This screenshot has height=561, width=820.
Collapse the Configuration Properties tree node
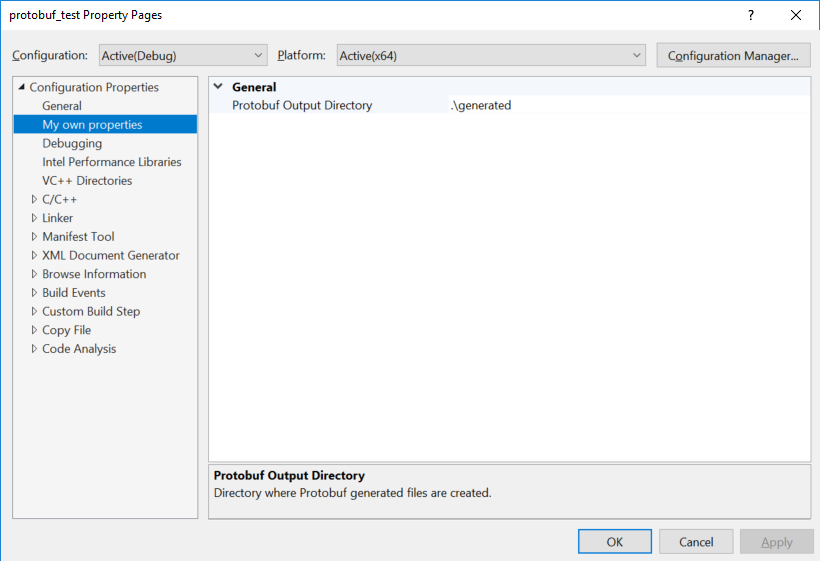(x=21, y=88)
